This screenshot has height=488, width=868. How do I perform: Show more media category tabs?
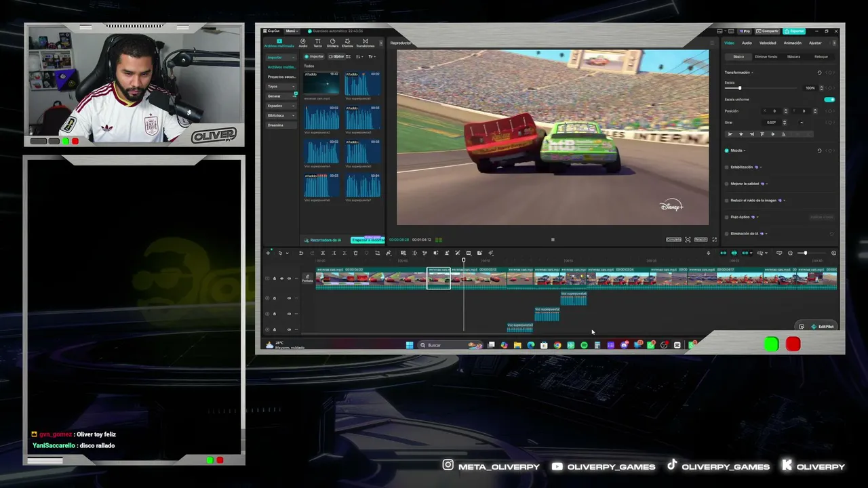tap(380, 43)
